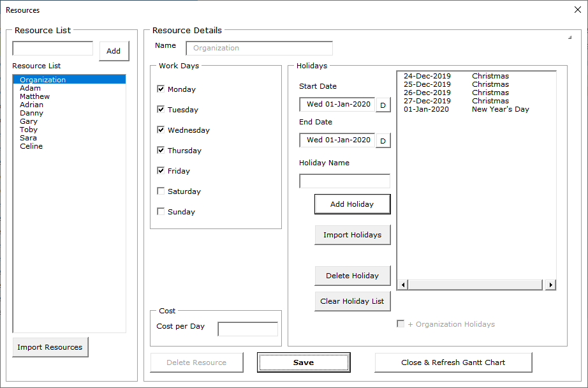Clear the holiday list
This screenshot has width=588, height=388.
(352, 301)
